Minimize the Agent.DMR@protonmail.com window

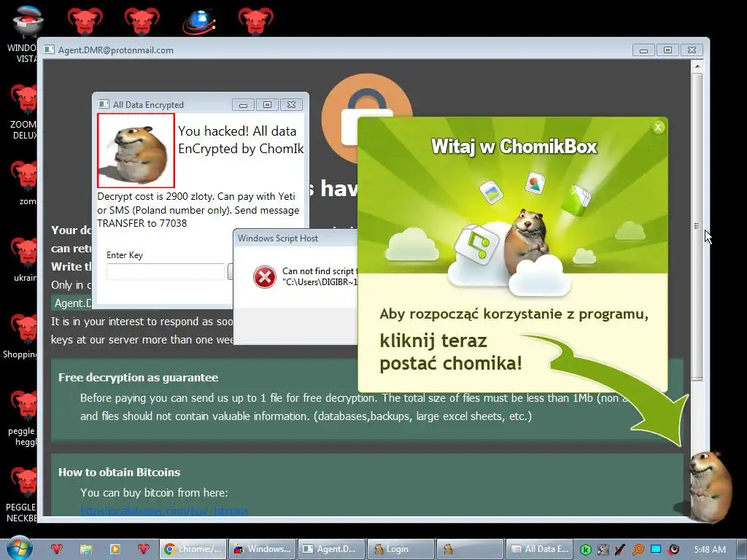(x=643, y=50)
